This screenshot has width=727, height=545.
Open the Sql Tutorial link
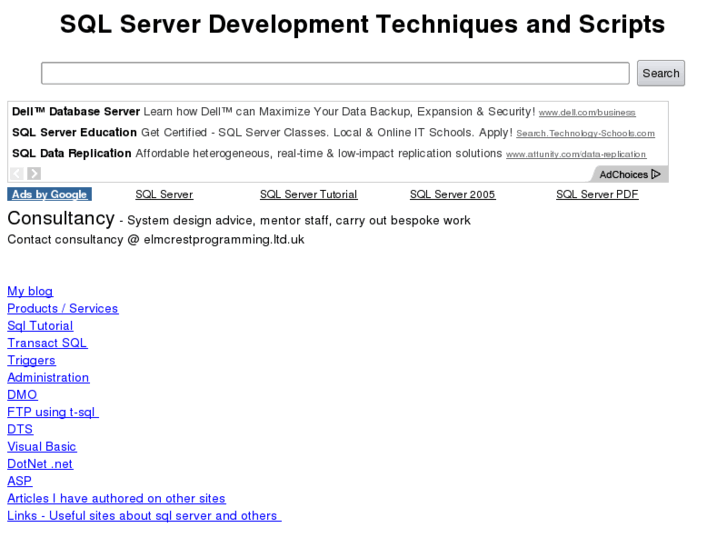click(40, 326)
